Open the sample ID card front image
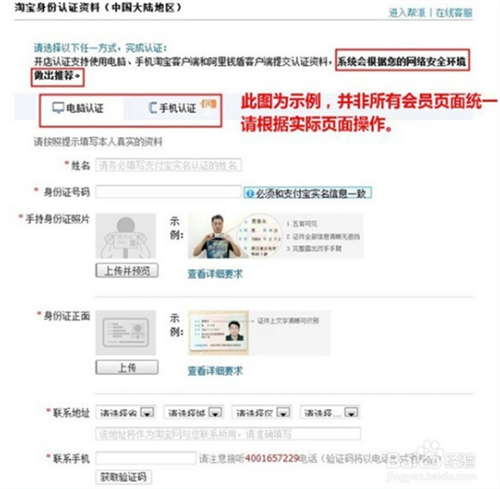This screenshot has width=500, height=489. (218, 333)
